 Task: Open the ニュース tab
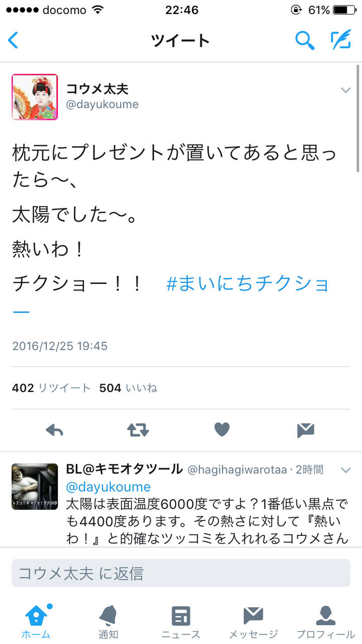(x=180, y=621)
